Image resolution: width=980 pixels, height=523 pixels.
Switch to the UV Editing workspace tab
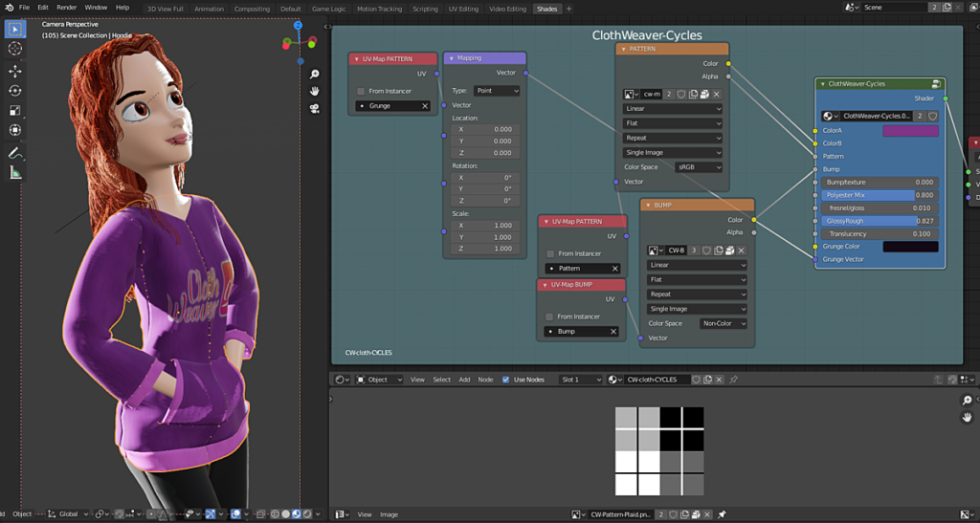(463, 9)
